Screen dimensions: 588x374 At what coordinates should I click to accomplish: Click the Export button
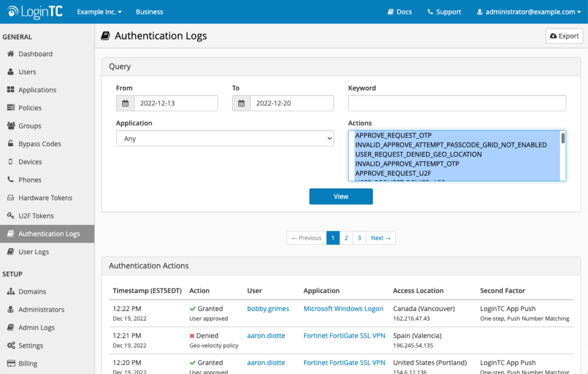564,36
